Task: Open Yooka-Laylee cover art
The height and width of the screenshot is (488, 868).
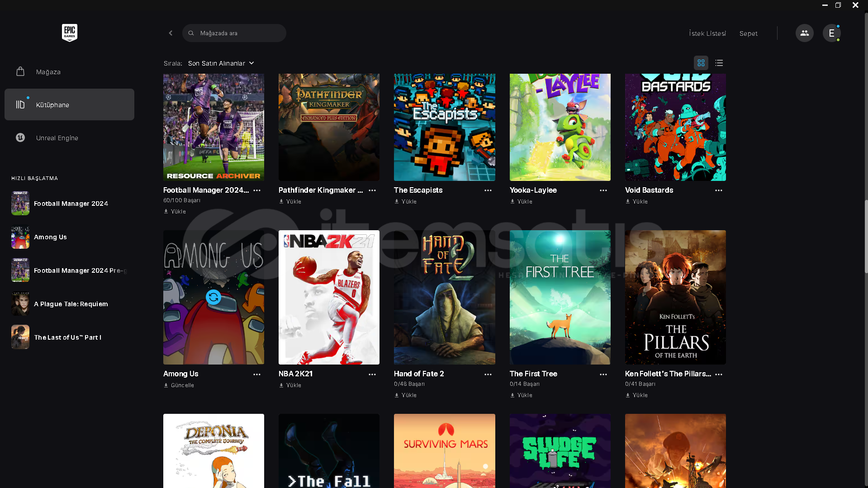Action: point(560,127)
